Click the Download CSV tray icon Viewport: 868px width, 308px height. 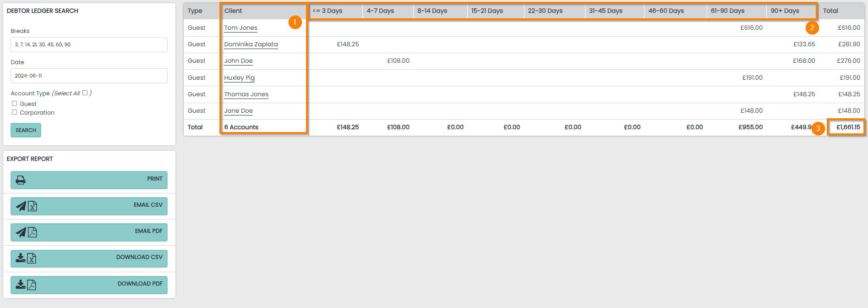(x=21, y=258)
